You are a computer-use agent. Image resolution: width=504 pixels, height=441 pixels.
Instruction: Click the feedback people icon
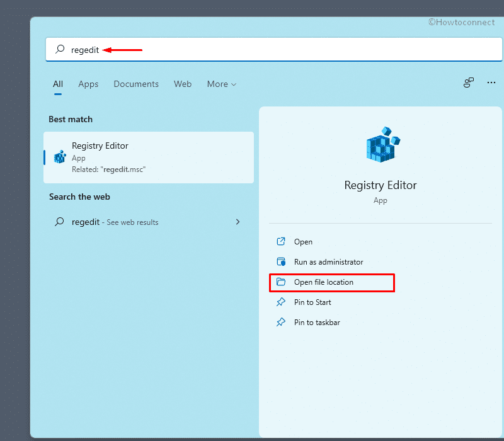[468, 83]
